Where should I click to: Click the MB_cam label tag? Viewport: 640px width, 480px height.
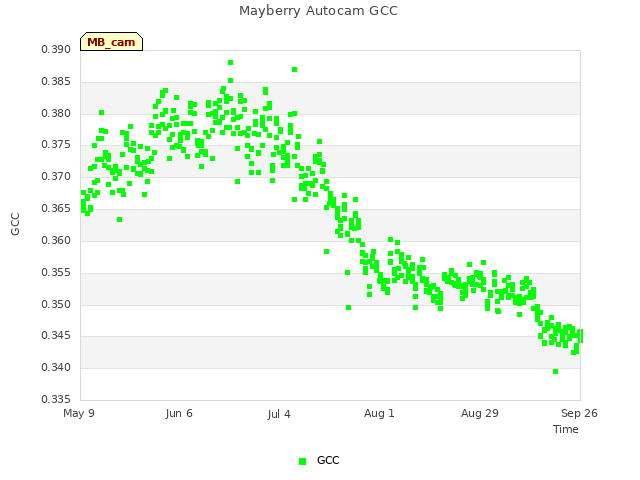[x=111, y=42]
